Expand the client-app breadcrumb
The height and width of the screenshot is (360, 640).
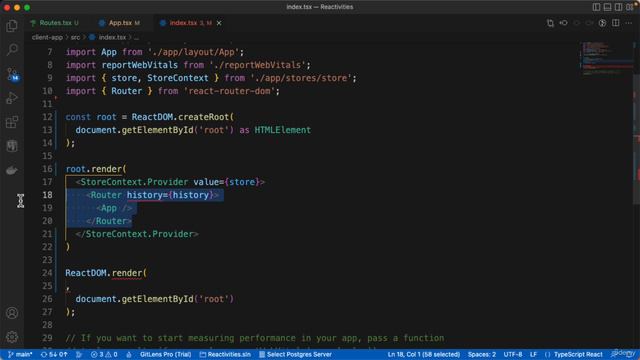(47, 38)
